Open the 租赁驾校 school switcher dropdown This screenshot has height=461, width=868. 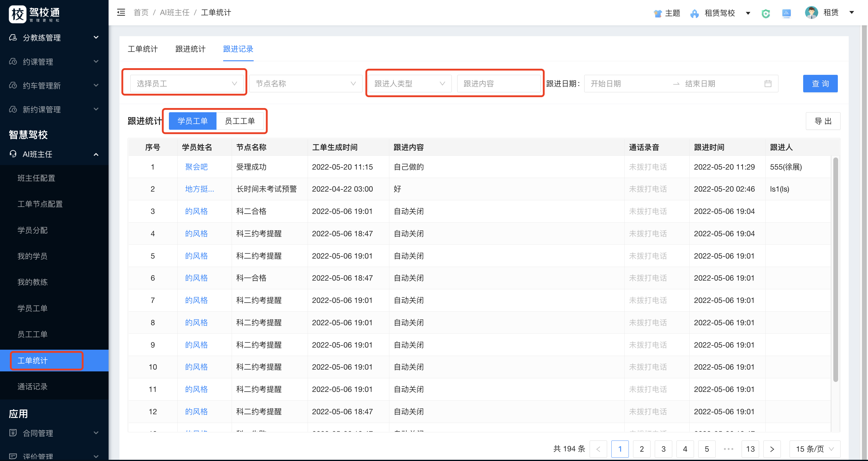(x=748, y=14)
